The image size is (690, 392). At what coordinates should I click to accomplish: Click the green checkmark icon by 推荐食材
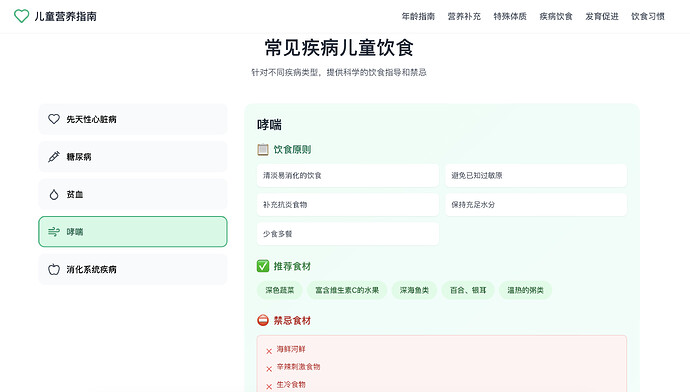coord(263,266)
